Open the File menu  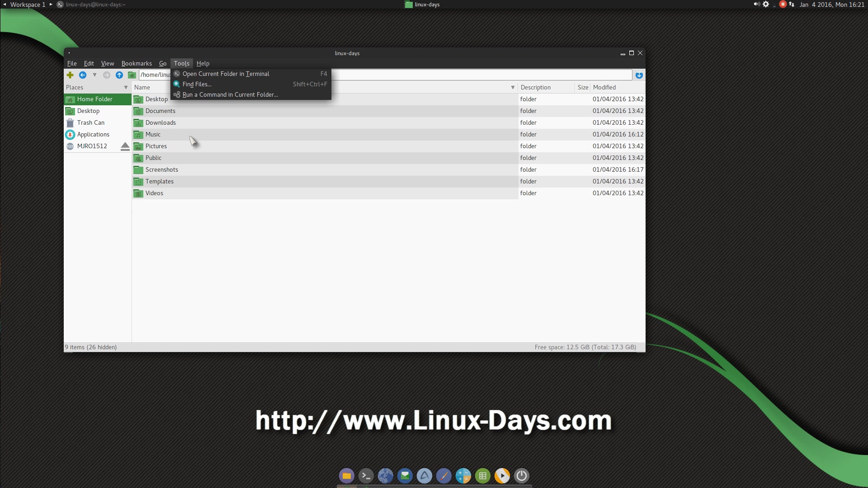coord(72,63)
